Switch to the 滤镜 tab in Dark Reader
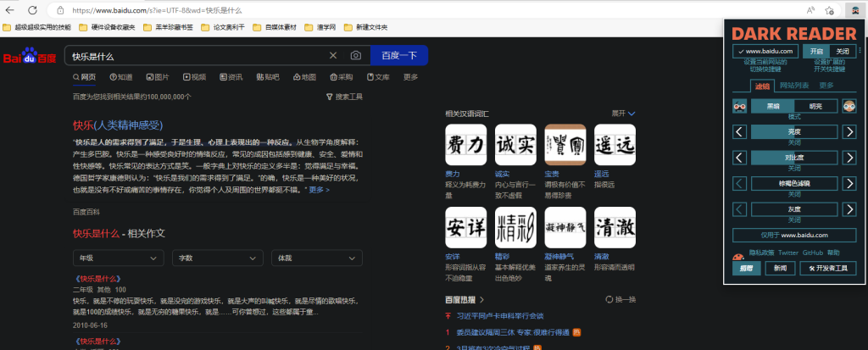The image size is (868, 350). [x=762, y=86]
